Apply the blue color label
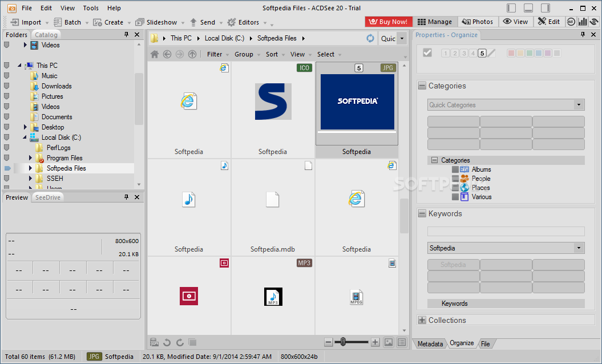Viewport: 602px width, 364px height. (x=539, y=53)
